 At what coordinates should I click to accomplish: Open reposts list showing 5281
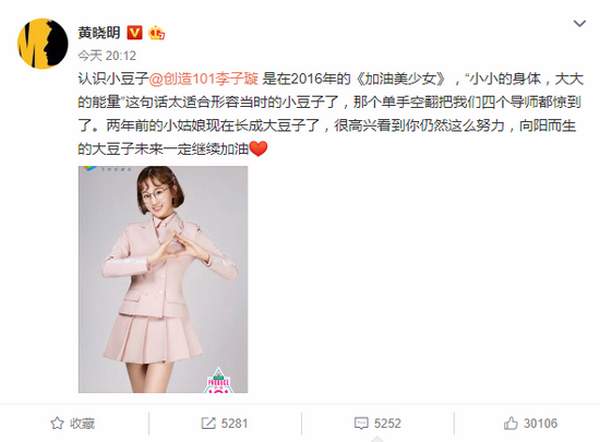click(x=225, y=423)
